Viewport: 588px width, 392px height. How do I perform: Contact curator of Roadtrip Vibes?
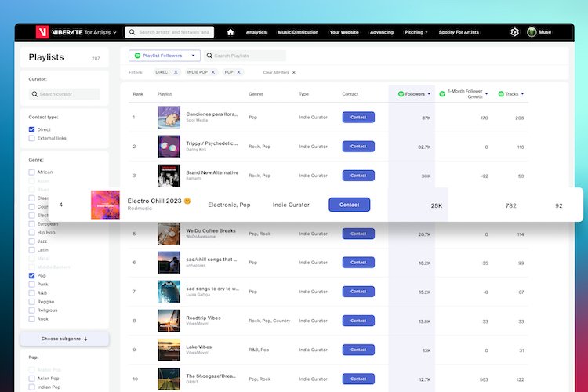pyautogui.click(x=358, y=321)
